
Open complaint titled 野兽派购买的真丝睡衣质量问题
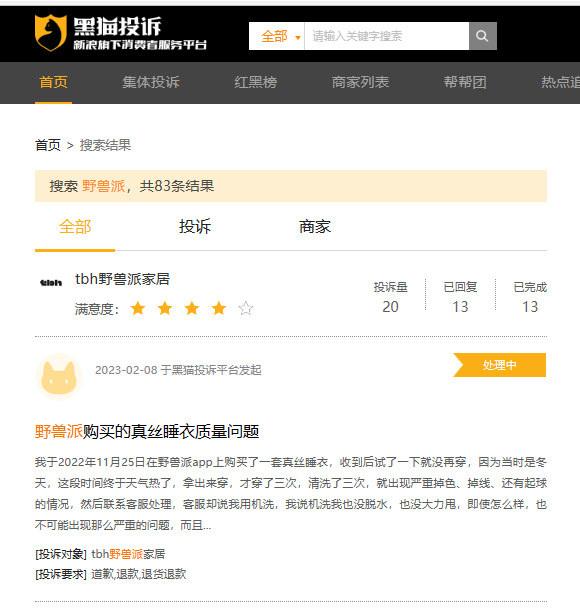pyautogui.click(x=147, y=432)
